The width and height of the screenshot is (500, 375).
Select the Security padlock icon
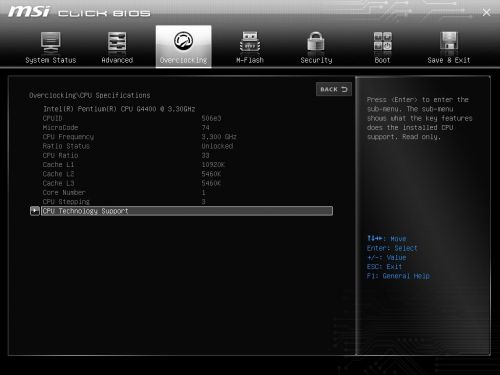tap(316, 42)
